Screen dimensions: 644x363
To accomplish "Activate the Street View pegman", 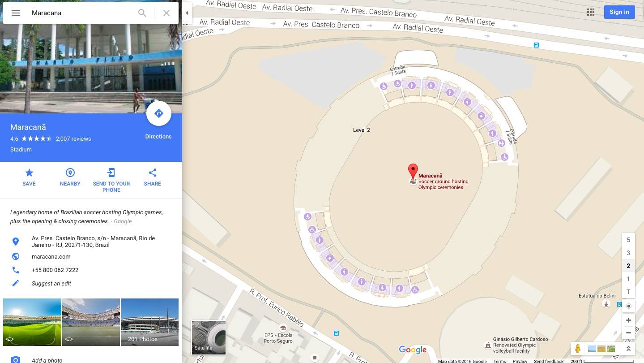I will [578, 349].
